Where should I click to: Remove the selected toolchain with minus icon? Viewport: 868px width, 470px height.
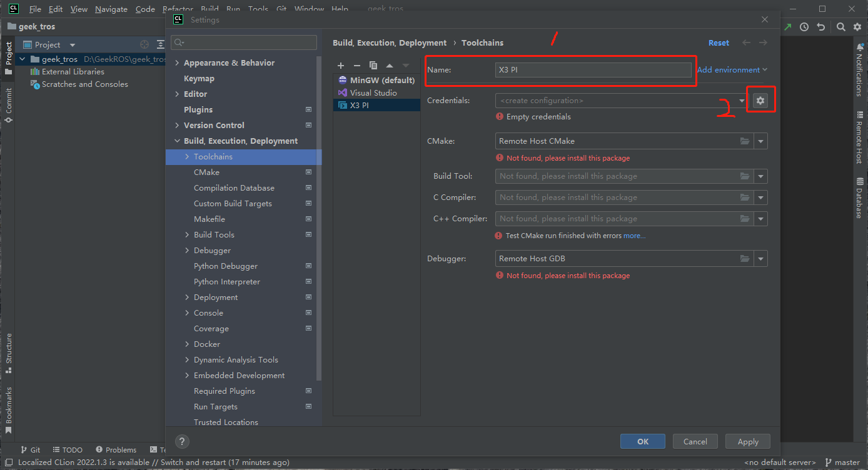point(357,66)
